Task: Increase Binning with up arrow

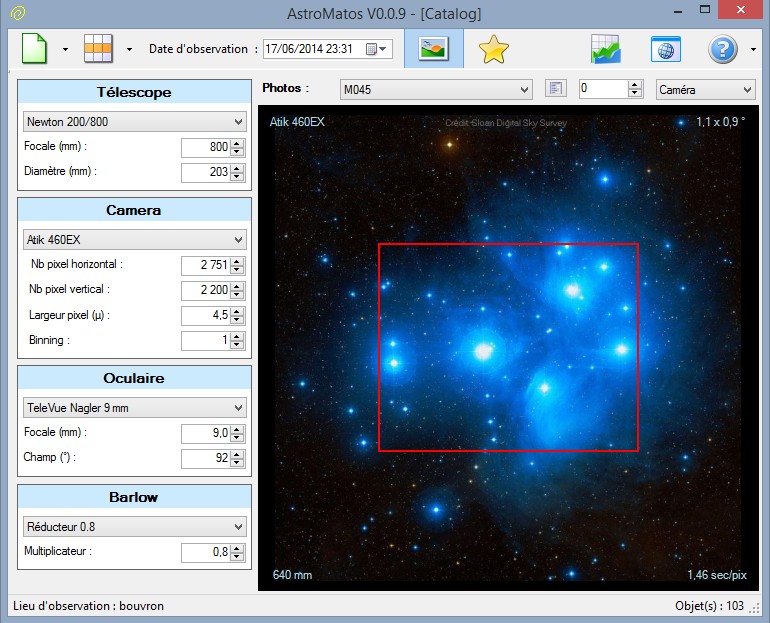Action: (x=237, y=336)
